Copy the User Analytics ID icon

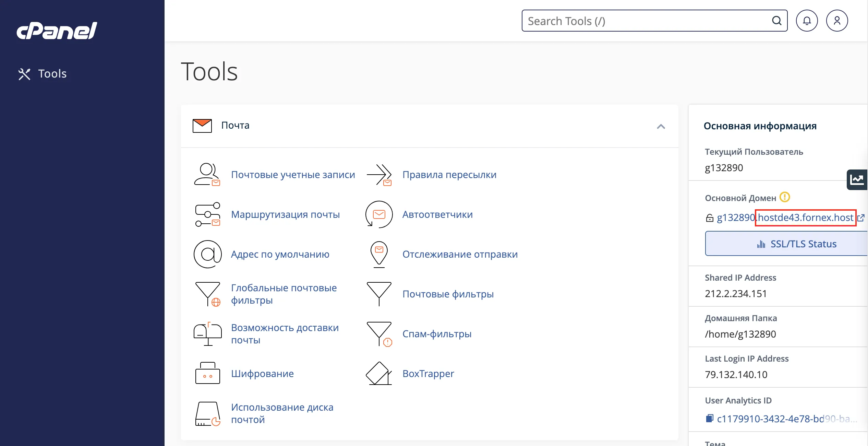709,419
